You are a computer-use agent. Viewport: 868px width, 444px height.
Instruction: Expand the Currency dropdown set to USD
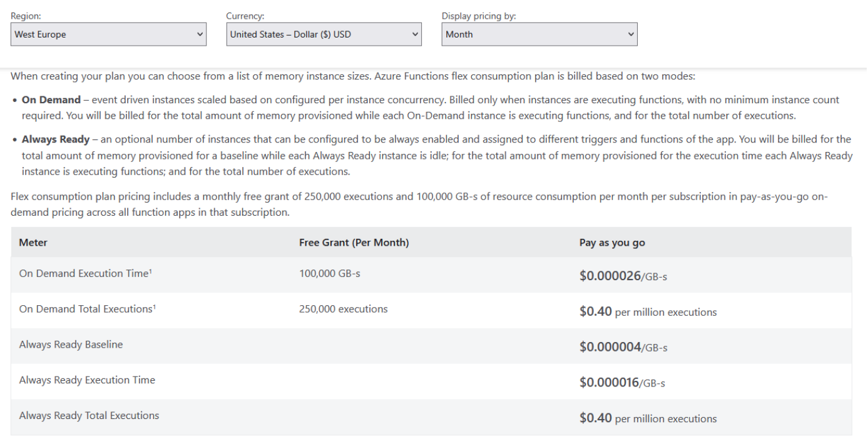pyautogui.click(x=324, y=34)
